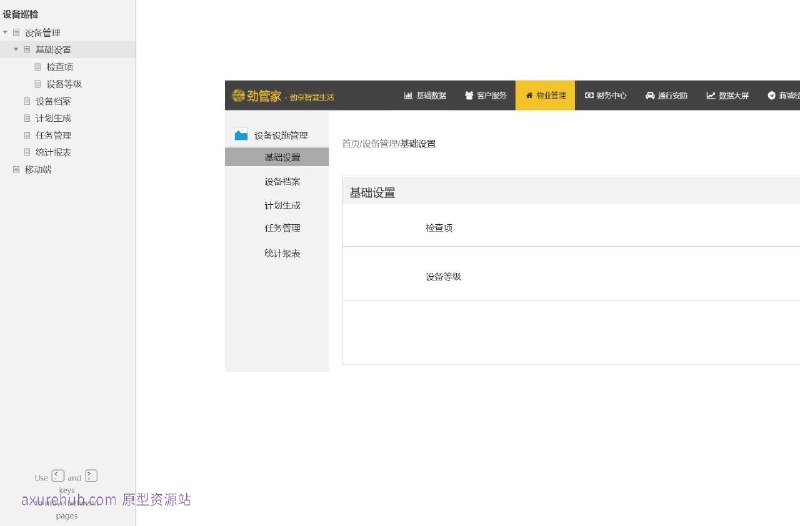Click the 劲管家 logo icon
Screen dimensions: 800x526
pos(238,95)
